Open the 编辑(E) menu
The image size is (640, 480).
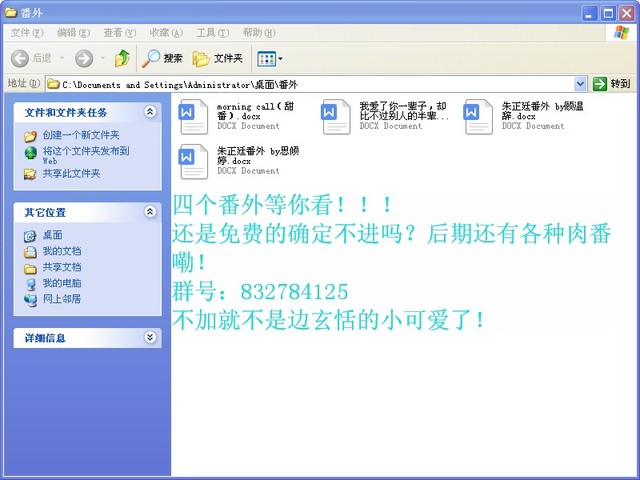tap(73, 33)
